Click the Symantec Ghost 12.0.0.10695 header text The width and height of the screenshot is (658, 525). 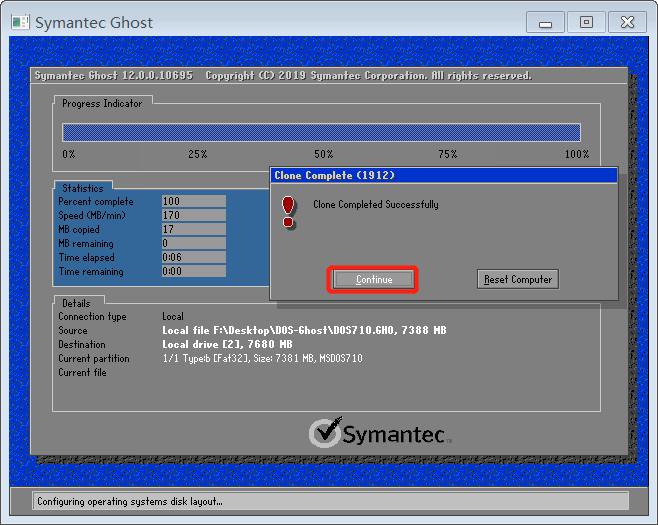113,76
